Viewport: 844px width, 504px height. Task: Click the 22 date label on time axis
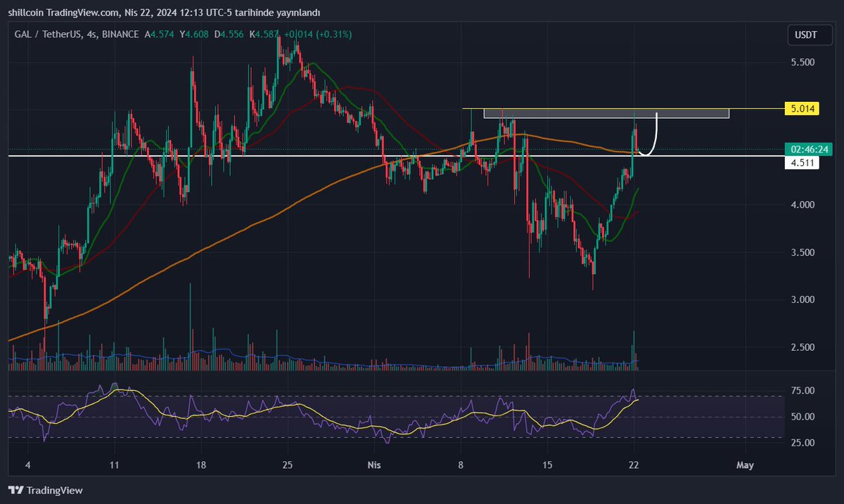point(634,465)
